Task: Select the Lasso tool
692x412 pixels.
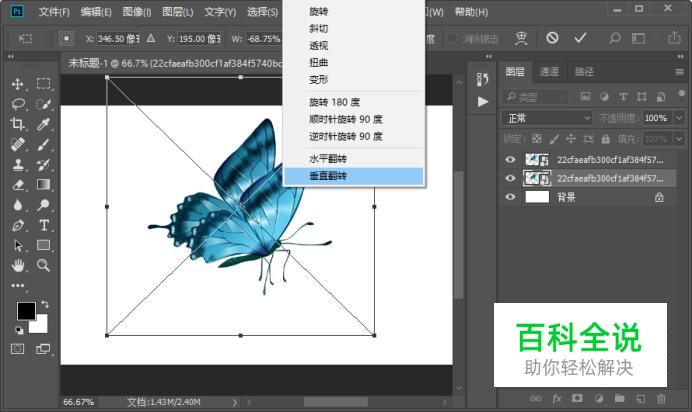Action: tap(18, 104)
